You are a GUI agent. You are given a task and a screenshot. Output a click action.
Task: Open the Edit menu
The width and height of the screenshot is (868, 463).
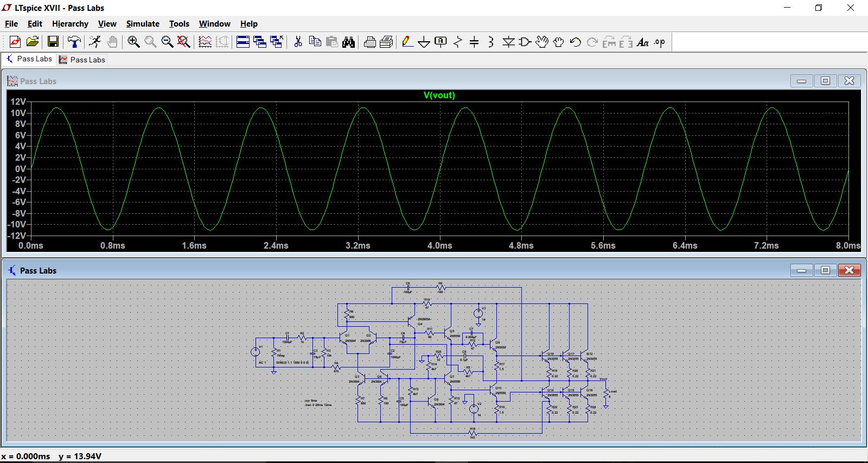click(35, 24)
